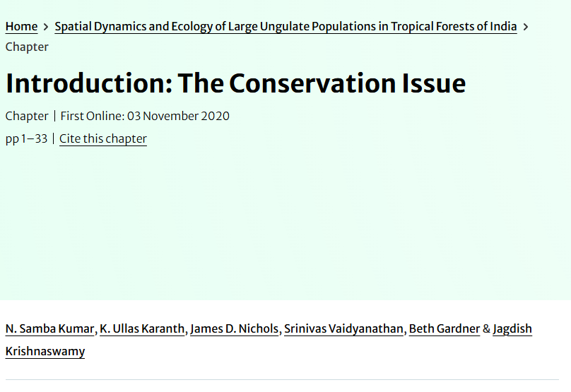Click the Chapter label beside First Online
Screen dimensions: 571x392
pyautogui.click(x=27, y=116)
